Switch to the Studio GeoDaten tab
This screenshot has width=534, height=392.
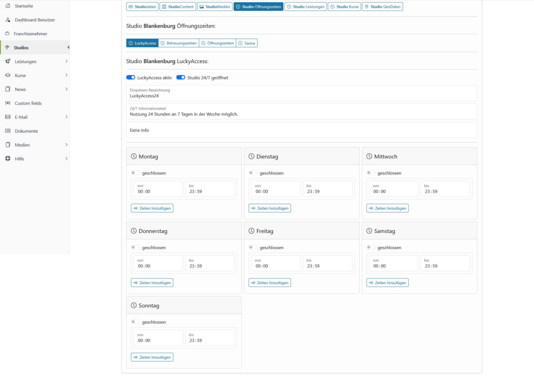point(382,6)
